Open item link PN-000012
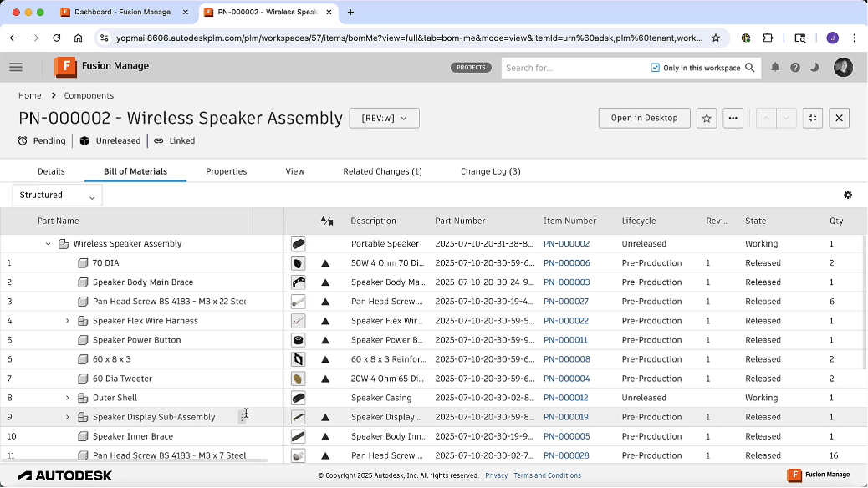Screen dimensions: 868x488 [566, 398]
